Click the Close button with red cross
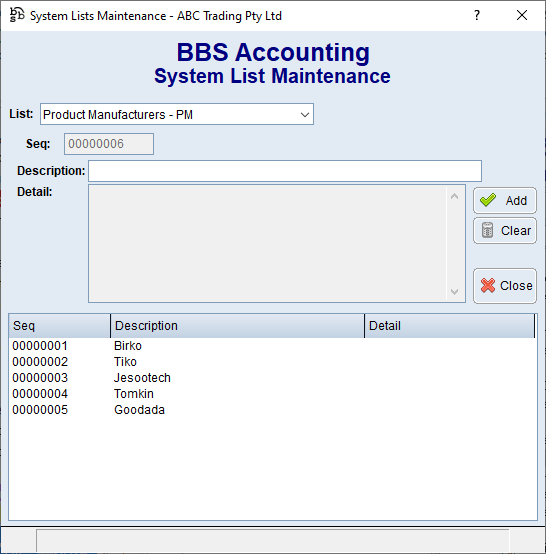This screenshot has width=546, height=554. coord(505,285)
